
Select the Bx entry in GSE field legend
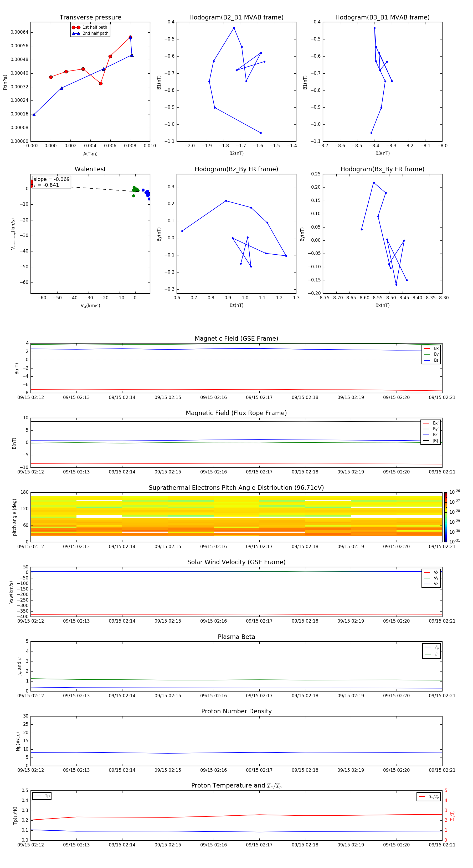pos(431,349)
